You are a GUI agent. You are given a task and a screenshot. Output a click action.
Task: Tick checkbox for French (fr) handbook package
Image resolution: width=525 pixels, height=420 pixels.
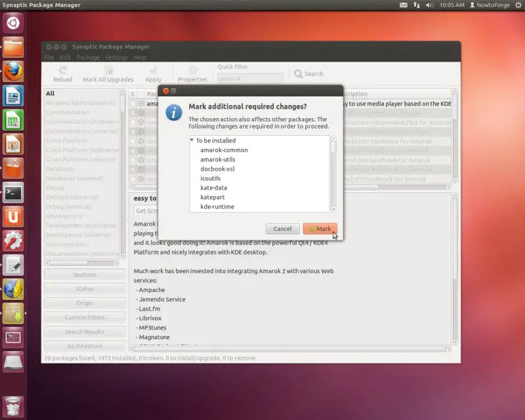(x=133, y=179)
